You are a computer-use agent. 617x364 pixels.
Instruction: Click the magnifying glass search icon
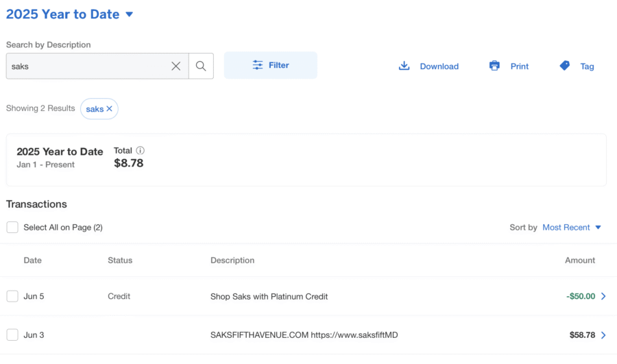[x=201, y=66]
